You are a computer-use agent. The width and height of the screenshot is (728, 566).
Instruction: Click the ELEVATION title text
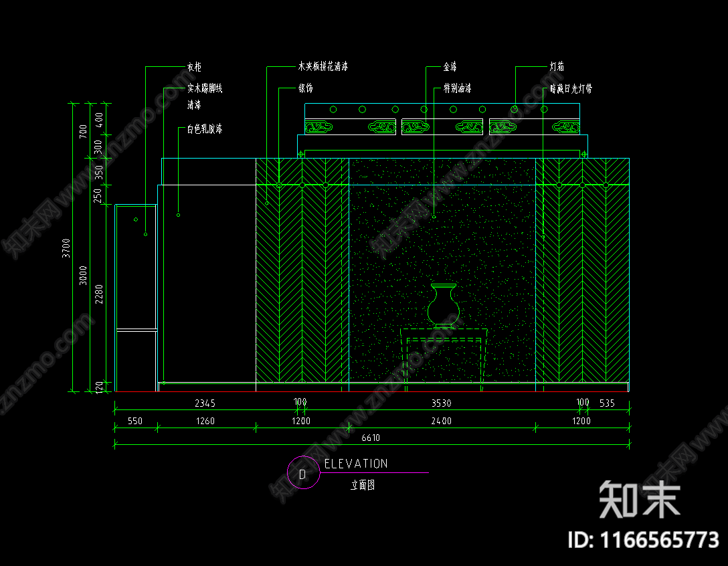coord(356,464)
